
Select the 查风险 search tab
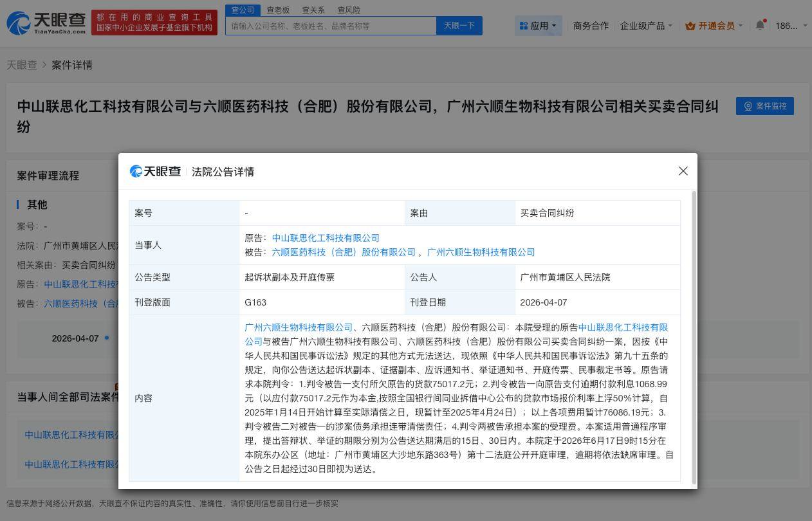pos(349,10)
